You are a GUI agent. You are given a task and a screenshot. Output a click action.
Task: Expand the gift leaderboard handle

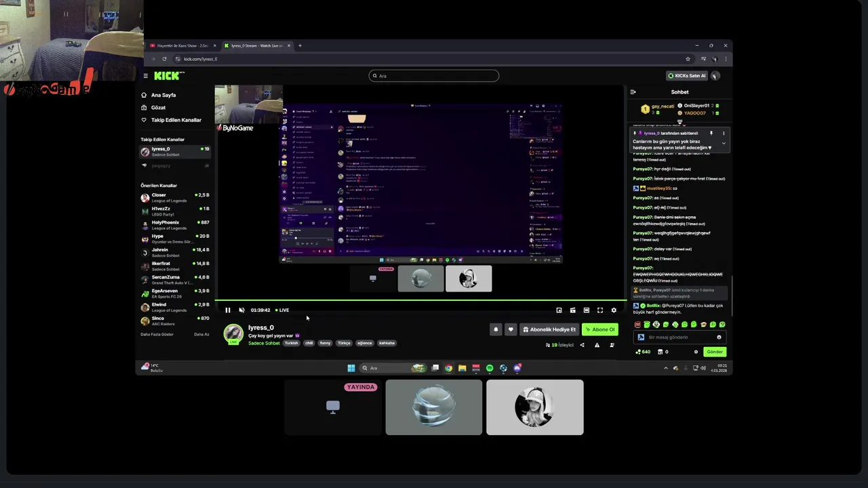[x=679, y=123]
